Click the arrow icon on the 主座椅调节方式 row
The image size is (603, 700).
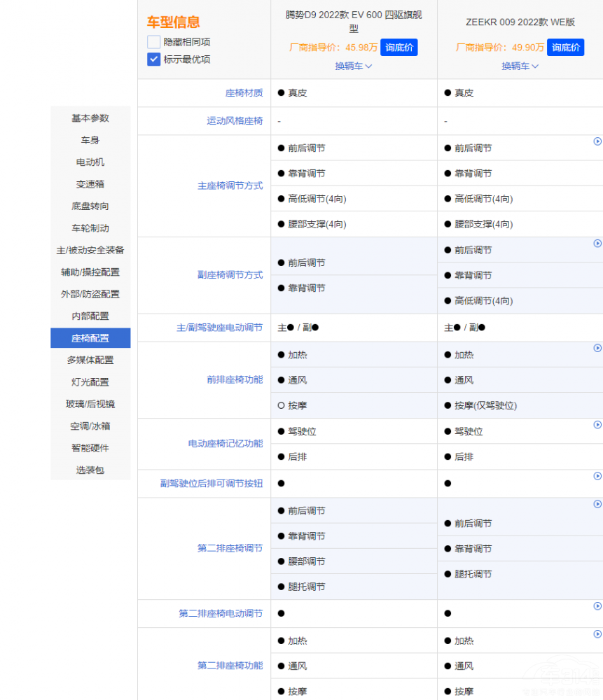(597, 141)
